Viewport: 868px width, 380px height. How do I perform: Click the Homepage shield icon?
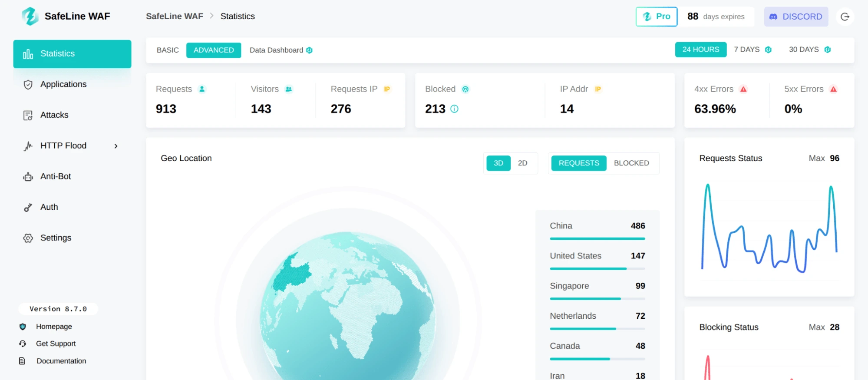pyautogui.click(x=23, y=327)
